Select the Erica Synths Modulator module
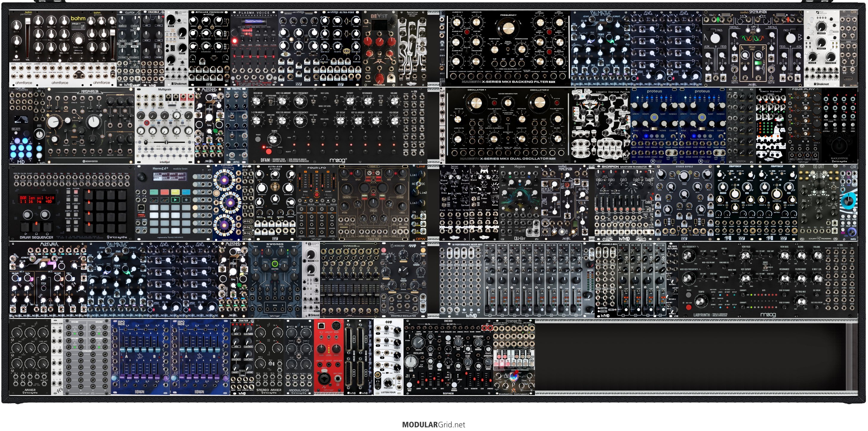Screen dimensions: 868x431 [299, 357]
